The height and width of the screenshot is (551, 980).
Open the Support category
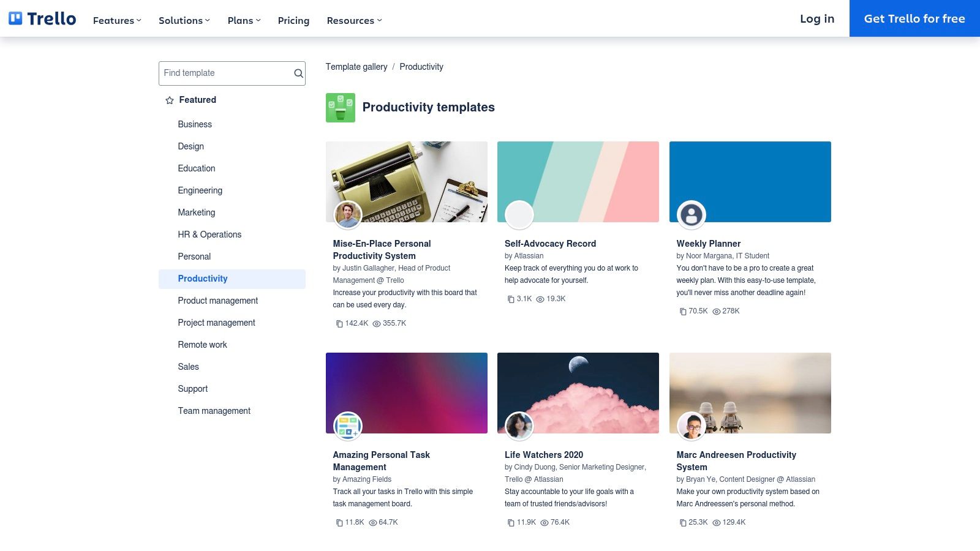tap(193, 389)
